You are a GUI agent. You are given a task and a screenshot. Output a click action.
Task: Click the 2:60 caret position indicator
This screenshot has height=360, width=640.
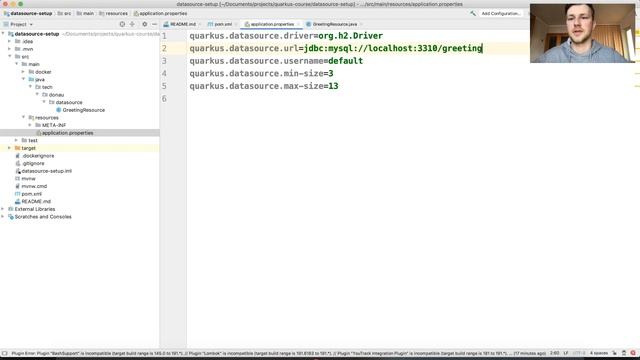click(555, 353)
